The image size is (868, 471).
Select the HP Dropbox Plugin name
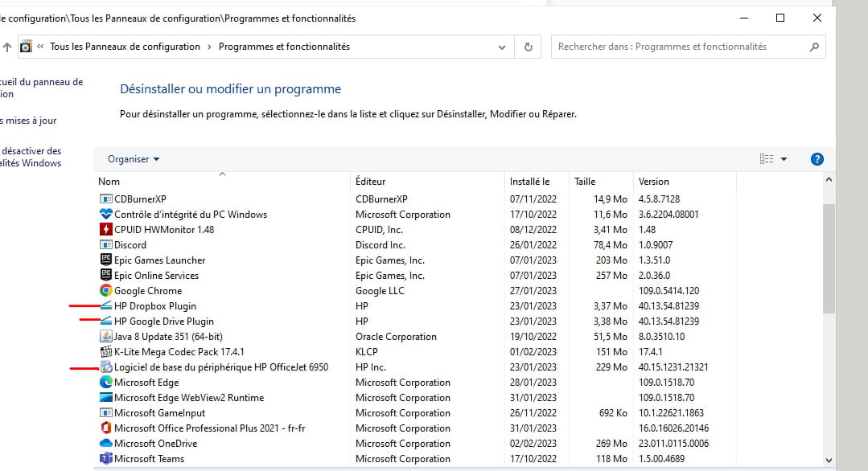point(155,305)
